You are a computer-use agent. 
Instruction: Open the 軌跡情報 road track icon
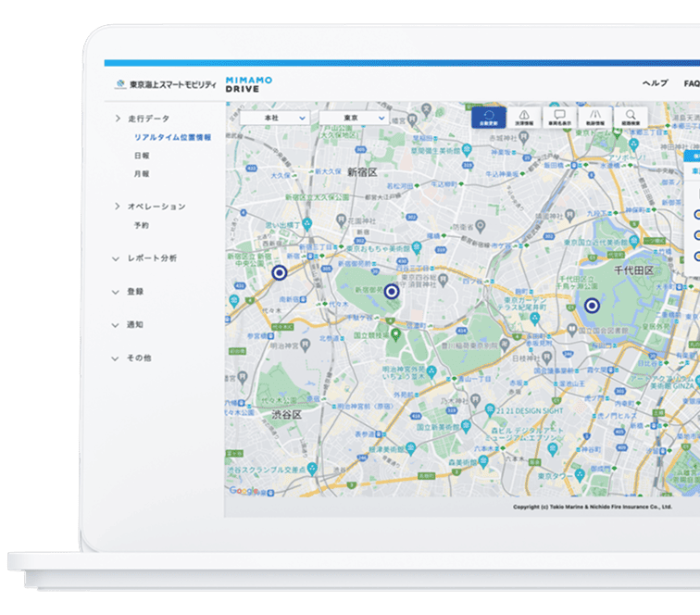(x=595, y=118)
